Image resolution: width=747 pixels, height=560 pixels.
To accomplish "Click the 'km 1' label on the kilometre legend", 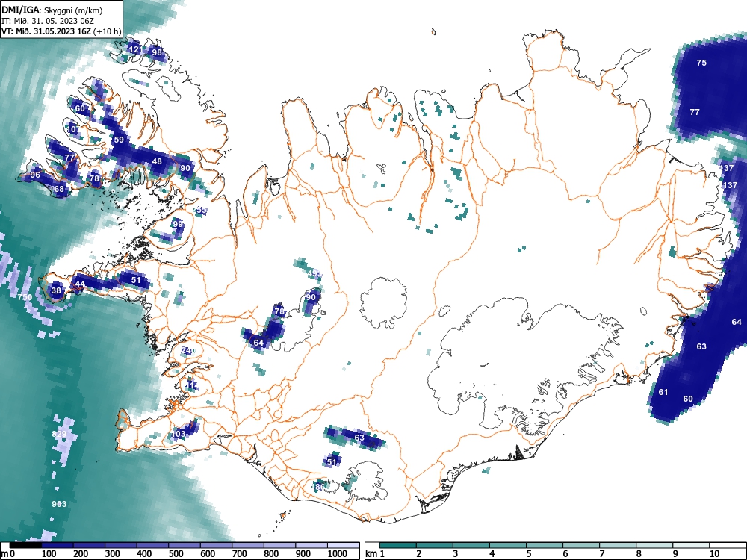I will pos(375,554).
